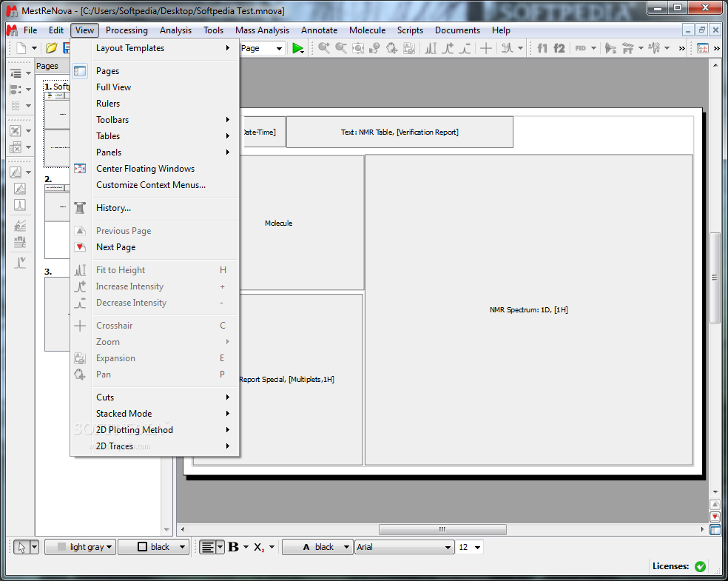Toggle Bold text formatting

pos(233,547)
